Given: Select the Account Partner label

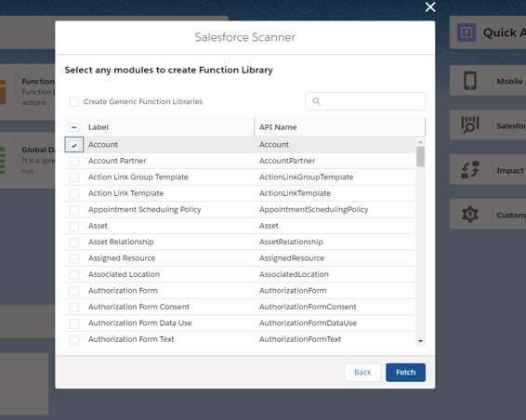Looking at the screenshot, I should pyautogui.click(x=117, y=161).
